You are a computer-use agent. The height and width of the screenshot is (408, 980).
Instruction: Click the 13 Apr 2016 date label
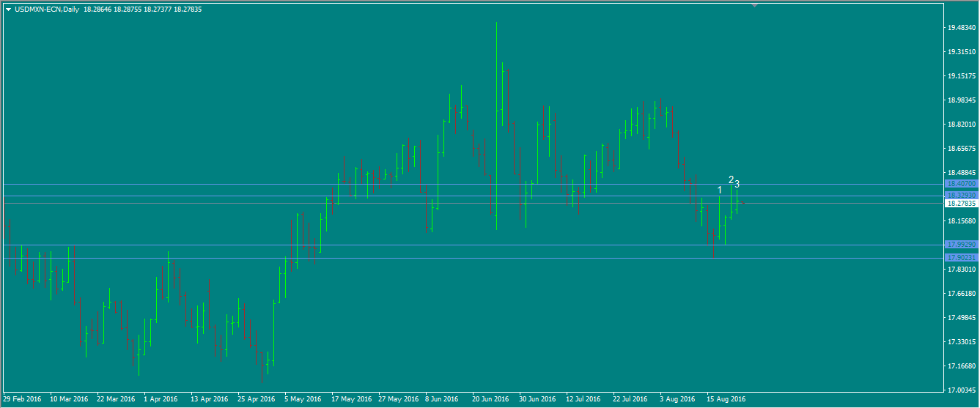(x=210, y=400)
